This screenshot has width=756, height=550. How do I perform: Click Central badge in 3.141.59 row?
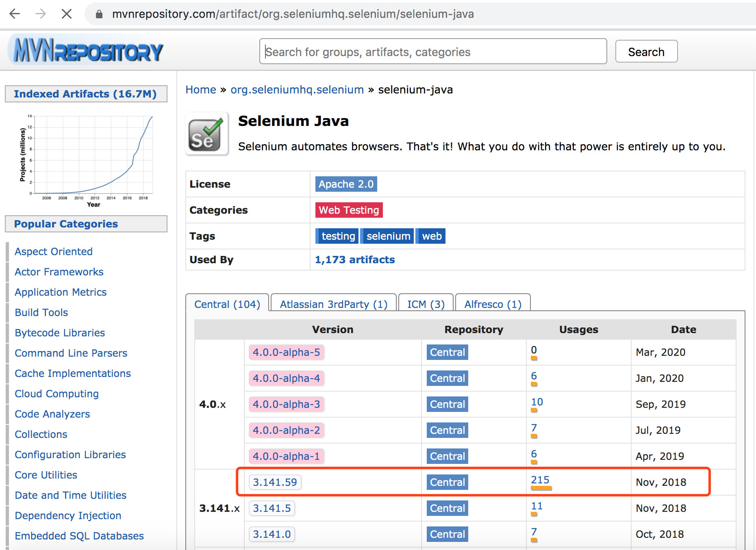point(448,482)
